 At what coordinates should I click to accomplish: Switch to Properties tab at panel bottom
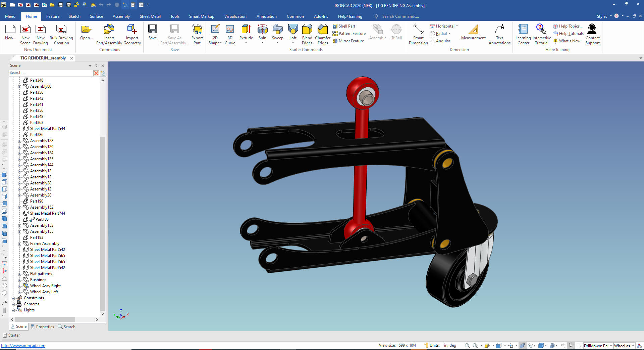pos(43,327)
